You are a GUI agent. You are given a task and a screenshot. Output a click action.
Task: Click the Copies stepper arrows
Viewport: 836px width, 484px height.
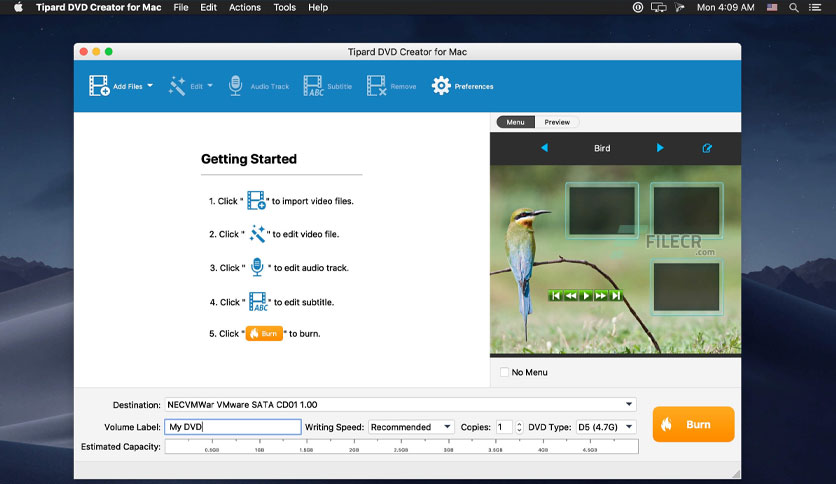(x=519, y=427)
